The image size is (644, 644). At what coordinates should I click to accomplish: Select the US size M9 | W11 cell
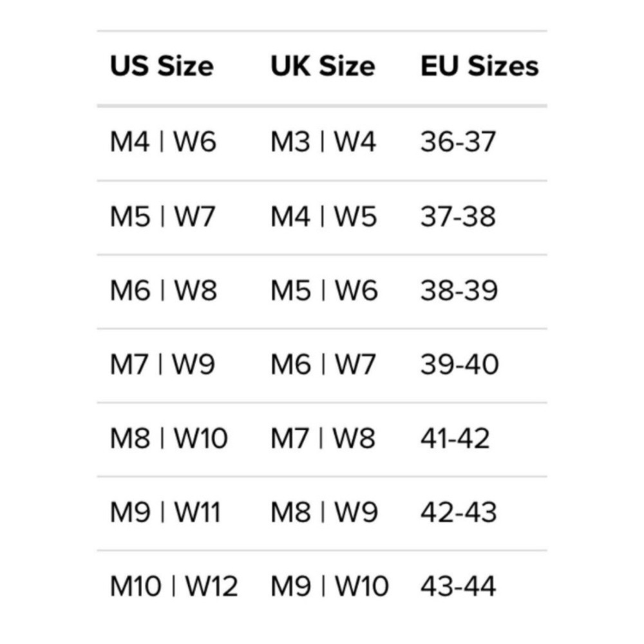click(166, 513)
